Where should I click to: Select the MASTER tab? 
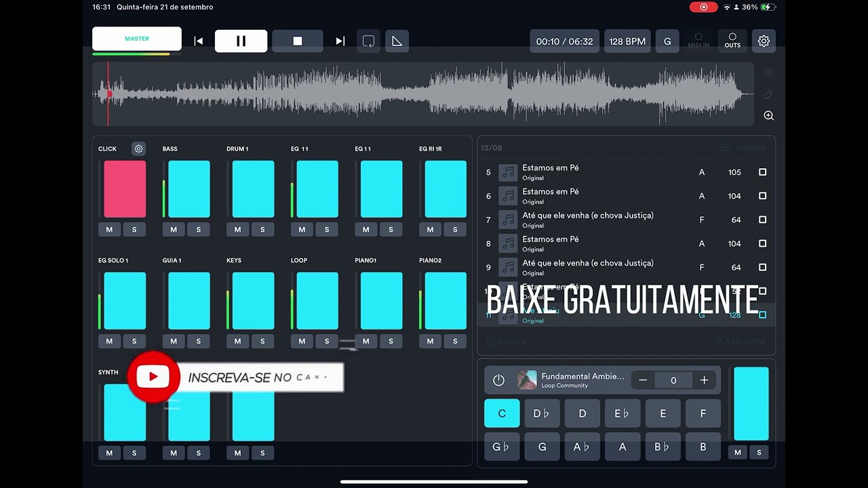pos(137,39)
